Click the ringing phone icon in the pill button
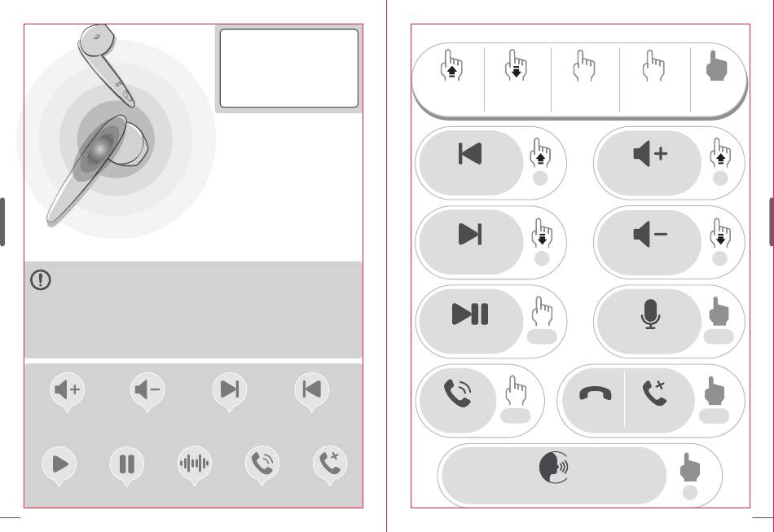 (x=458, y=393)
